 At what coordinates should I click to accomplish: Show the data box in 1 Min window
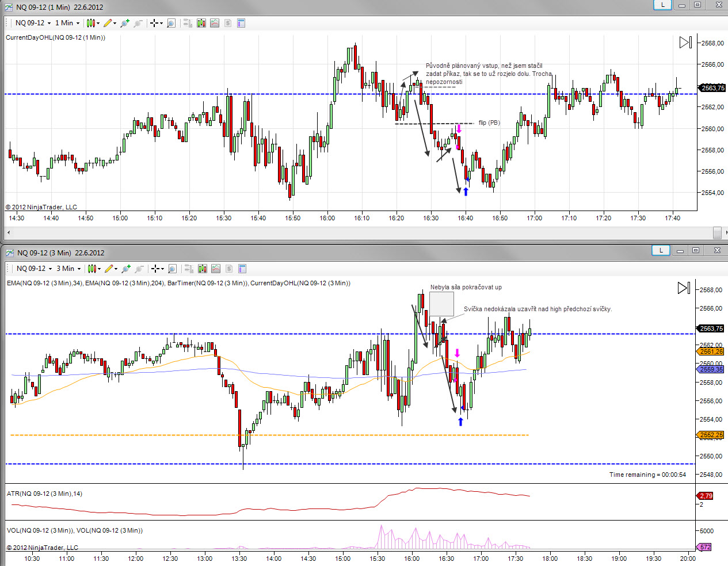point(171,23)
